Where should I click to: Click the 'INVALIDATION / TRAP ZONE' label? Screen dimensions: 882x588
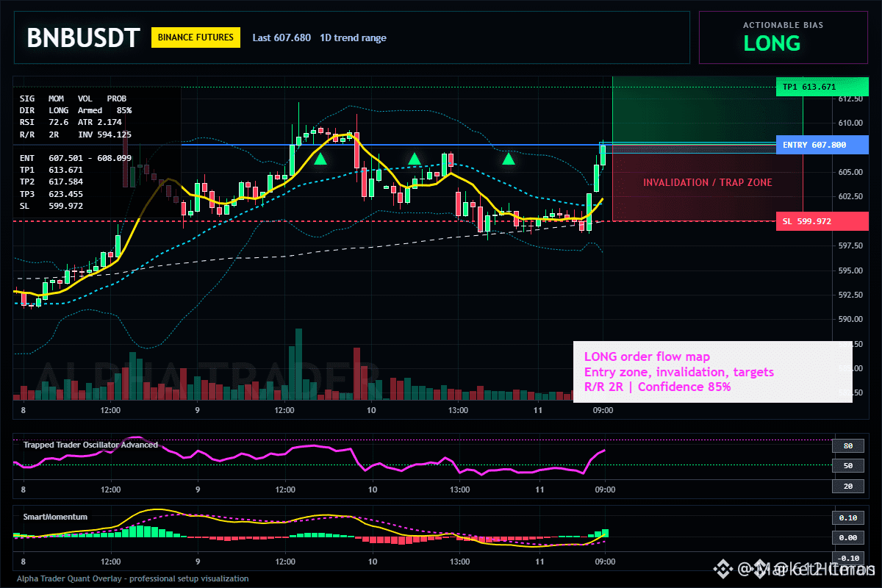[708, 182]
